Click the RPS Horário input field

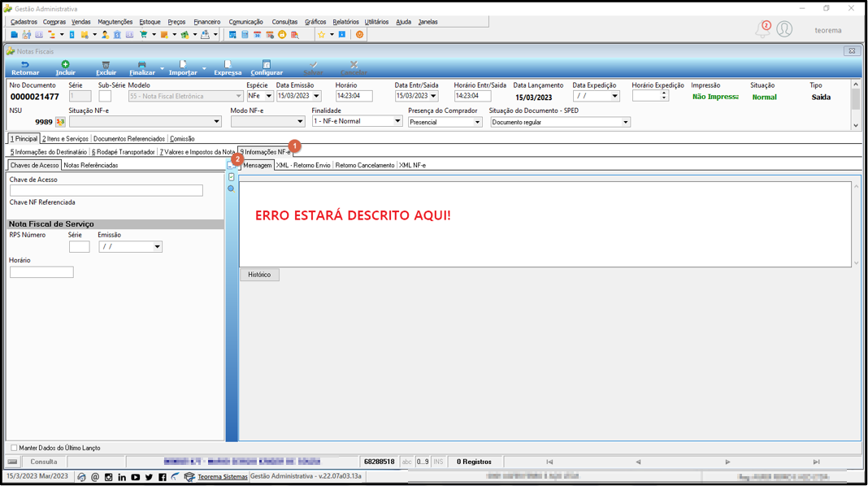(x=41, y=271)
